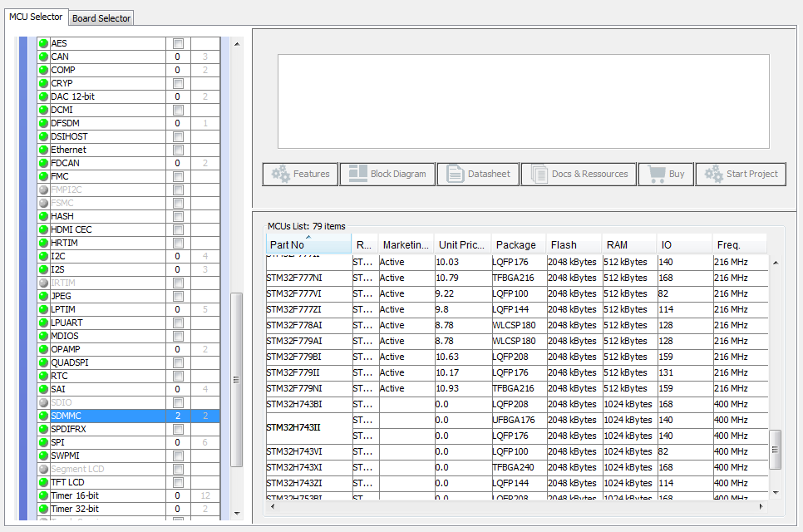Click the MCU list vertical scrollbar thumb
The height and width of the screenshot is (532, 803).
click(775, 450)
